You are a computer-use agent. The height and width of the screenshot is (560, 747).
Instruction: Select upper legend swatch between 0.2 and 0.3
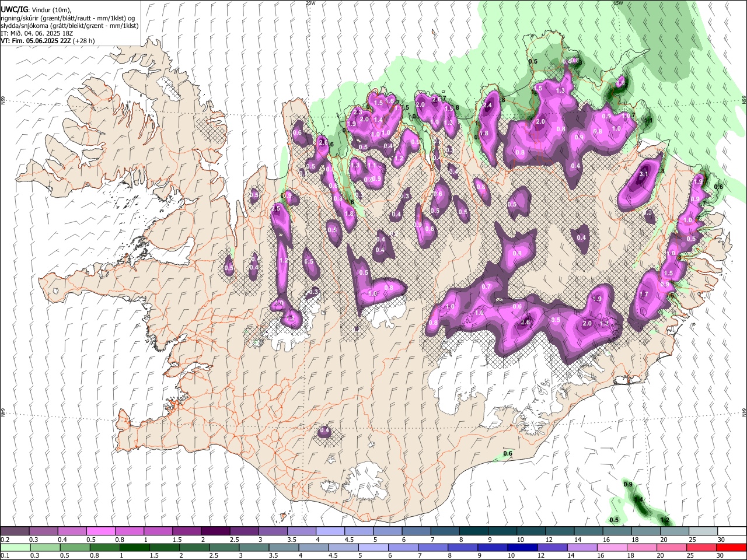pyautogui.click(x=15, y=531)
